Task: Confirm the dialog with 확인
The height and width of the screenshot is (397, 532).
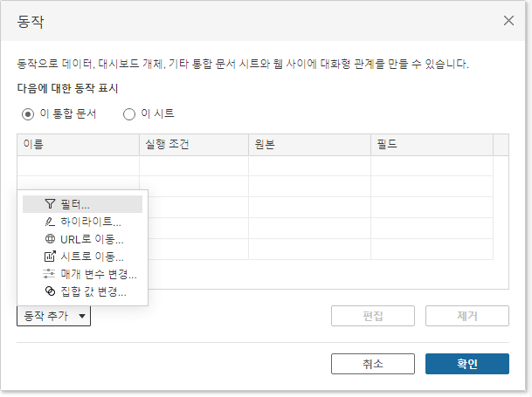Action: click(467, 364)
